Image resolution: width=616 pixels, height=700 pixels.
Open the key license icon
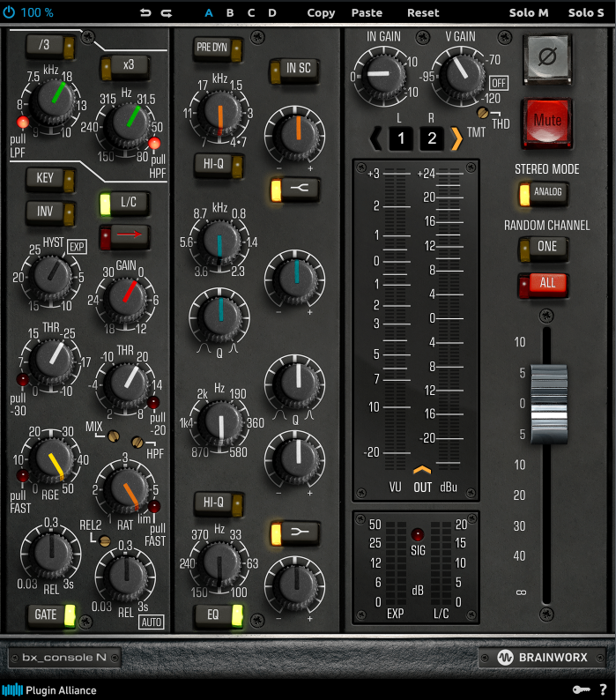coord(581,689)
